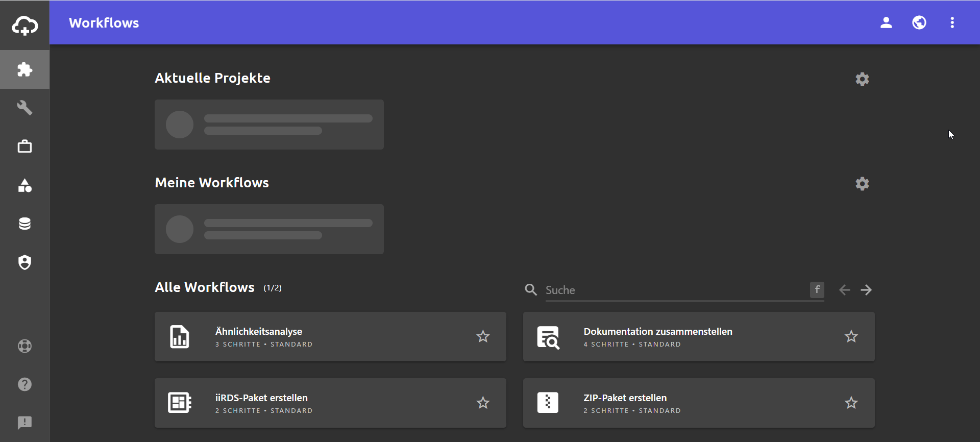Open the question mark help icon
This screenshot has height=442, width=980.
coord(24,384)
